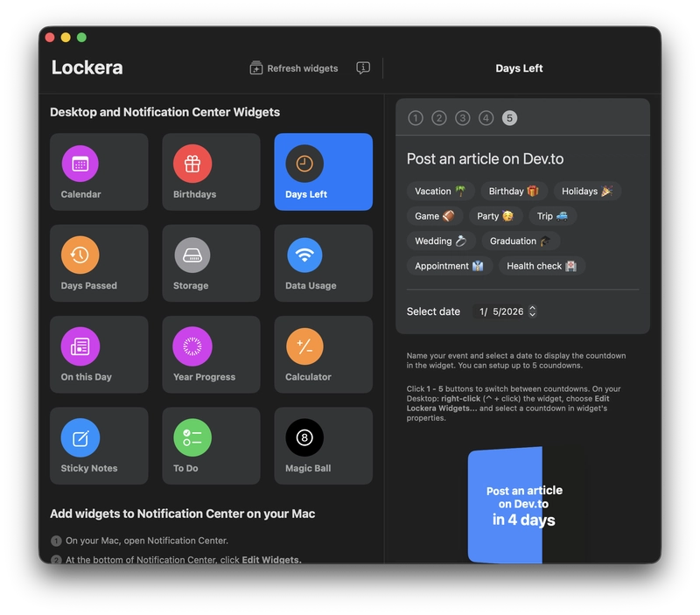Choose the Graduation preset tag
This screenshot has height=615, width=700.
[520, 241]
